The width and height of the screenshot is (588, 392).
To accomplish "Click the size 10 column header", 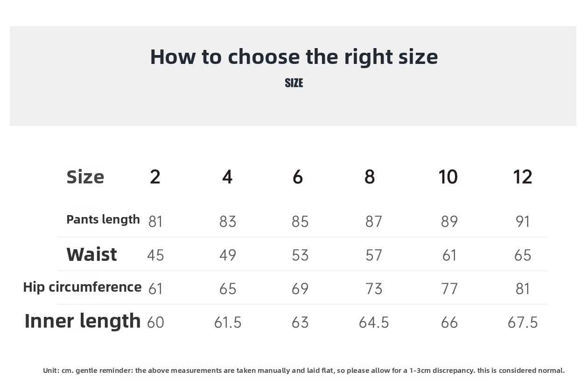I will click(448, 177).
